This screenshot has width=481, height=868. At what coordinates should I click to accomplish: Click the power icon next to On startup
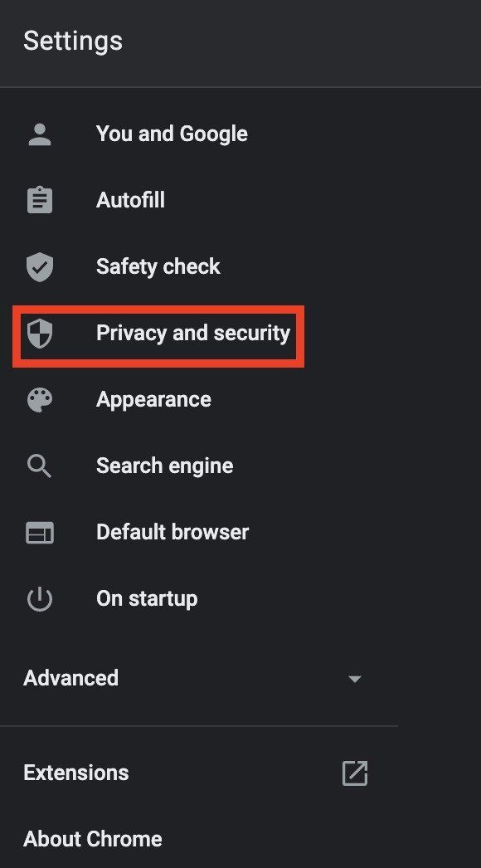[x=39, y=598]
